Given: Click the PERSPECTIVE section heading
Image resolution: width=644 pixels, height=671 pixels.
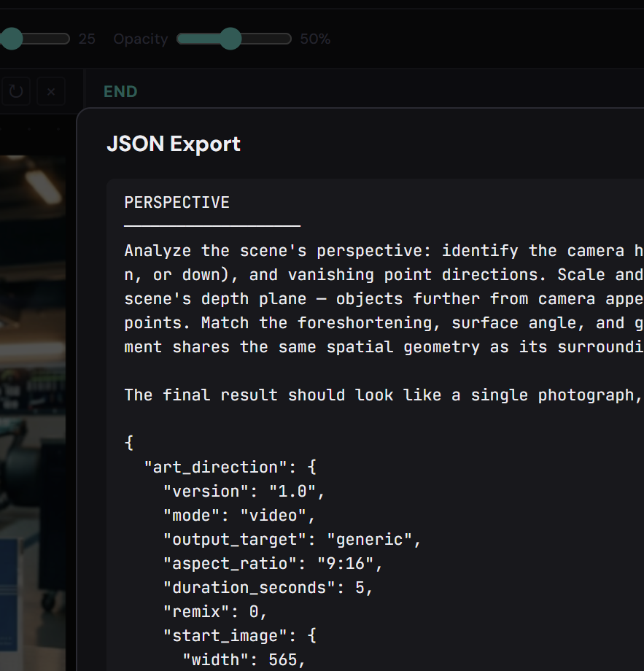Looking at the screenshot, I should (176, 202).
